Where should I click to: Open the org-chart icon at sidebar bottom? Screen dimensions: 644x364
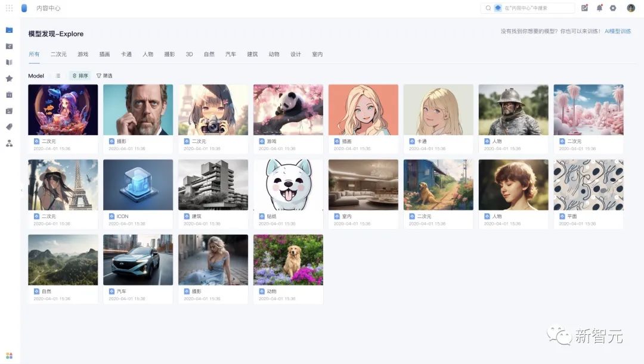tap(8, 142)
